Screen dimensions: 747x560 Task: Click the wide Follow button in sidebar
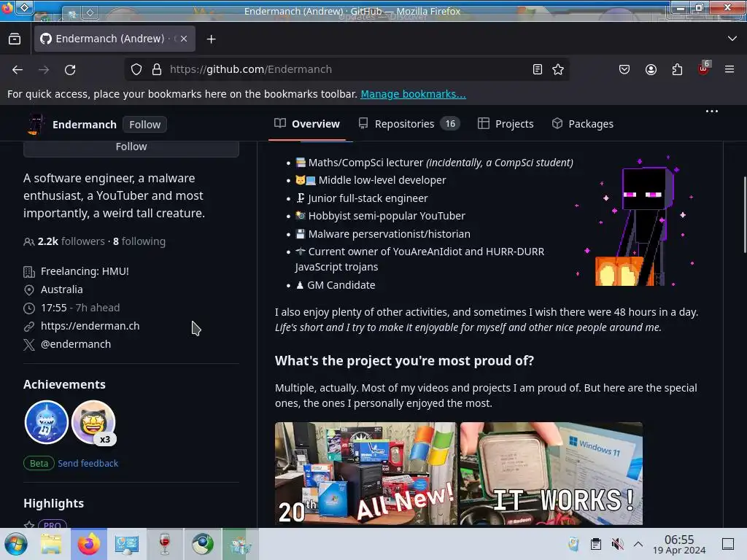[x=131, y=147]
